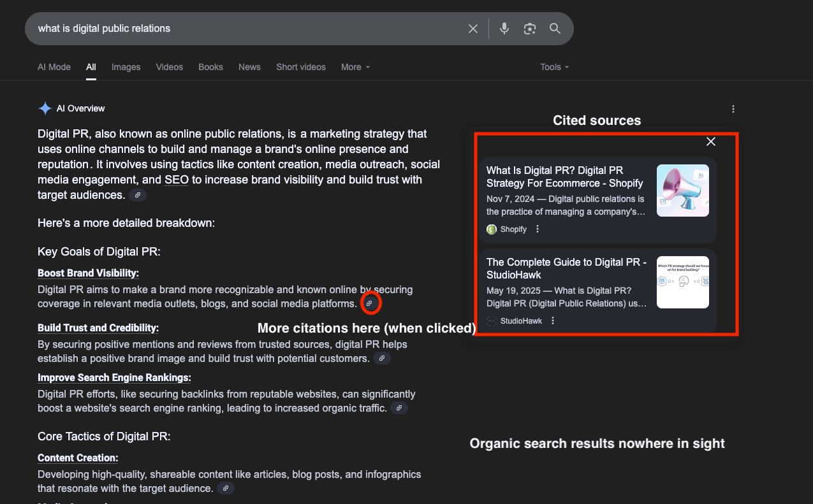Close the cited sources panel

(x=710, y=141)
